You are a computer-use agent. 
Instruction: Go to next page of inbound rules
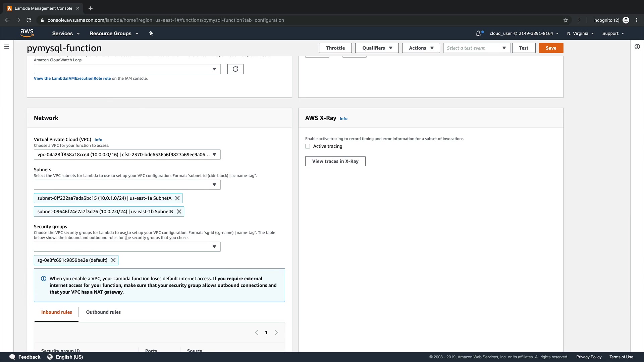tap(276, 333)
